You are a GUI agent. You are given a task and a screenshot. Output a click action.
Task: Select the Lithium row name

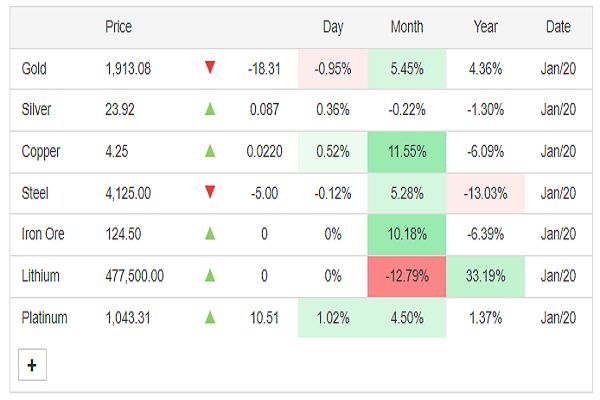coord(42,276)
